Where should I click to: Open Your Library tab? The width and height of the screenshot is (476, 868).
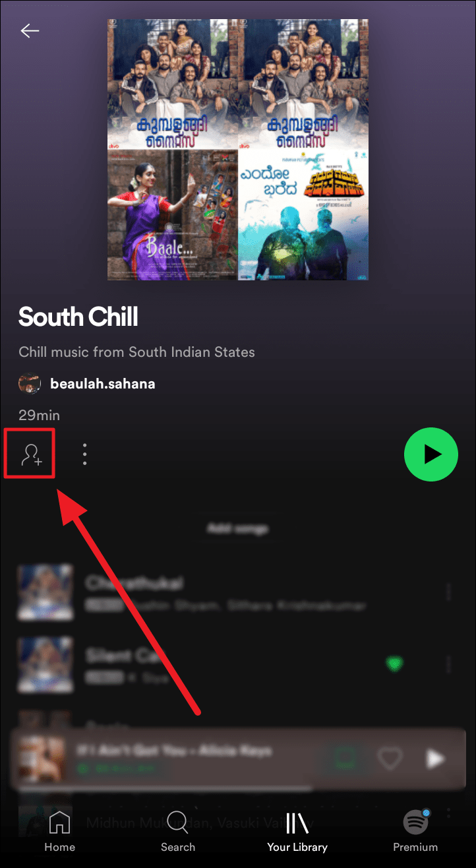pyautogui.click(x=297, y=831)
